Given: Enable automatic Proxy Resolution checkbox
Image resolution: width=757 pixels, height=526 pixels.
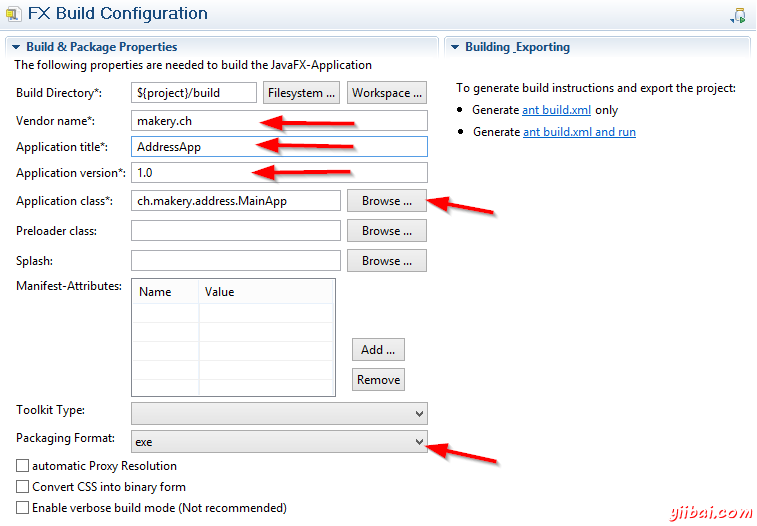Looking at the screenshot, I should [x=22, y=466].
